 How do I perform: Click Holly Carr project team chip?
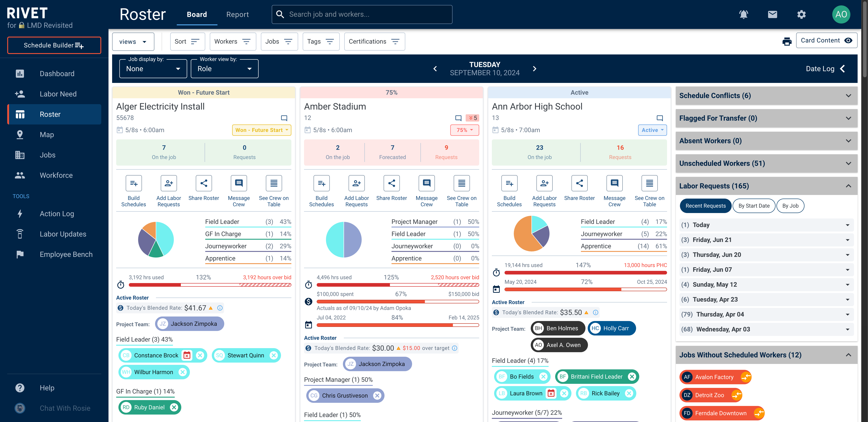[612, 328]
